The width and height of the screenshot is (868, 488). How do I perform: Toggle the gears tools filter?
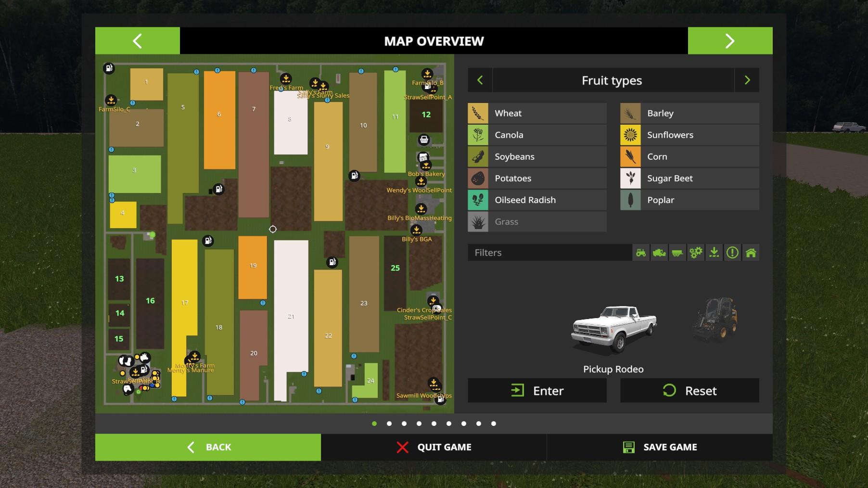click(696, 253)
